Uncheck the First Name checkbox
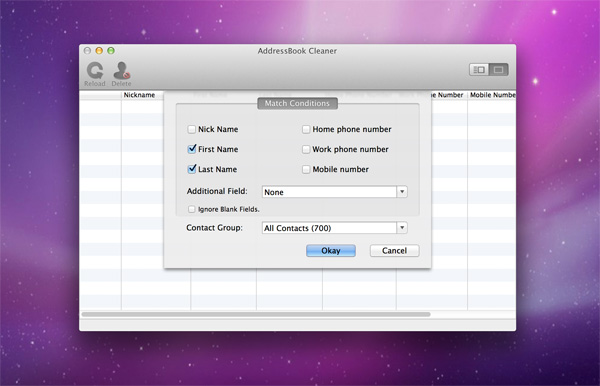The width and height of the screenshot is (600, 386). (x=192, y=149)
